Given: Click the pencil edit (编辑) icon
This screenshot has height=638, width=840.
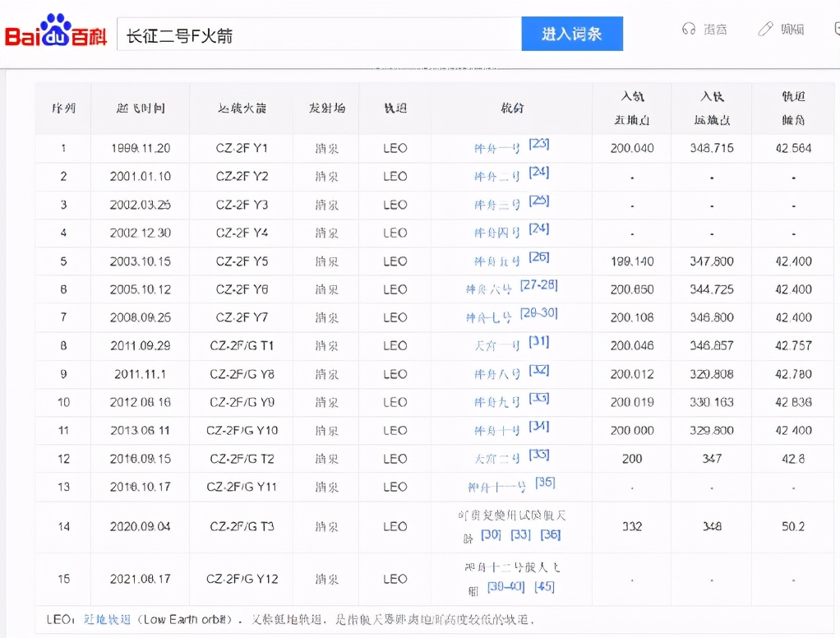Looking at the screenshot, I should 765,28.
